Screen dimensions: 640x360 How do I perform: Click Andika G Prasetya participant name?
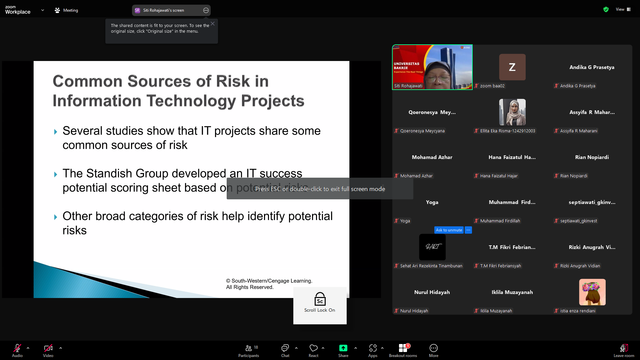pos(592,67)
